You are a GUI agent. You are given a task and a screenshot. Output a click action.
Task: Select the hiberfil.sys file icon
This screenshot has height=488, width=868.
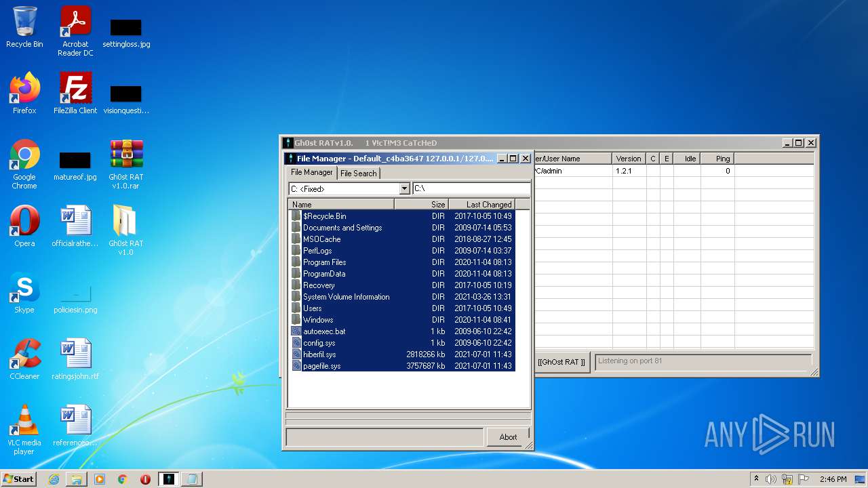point(296,354)
